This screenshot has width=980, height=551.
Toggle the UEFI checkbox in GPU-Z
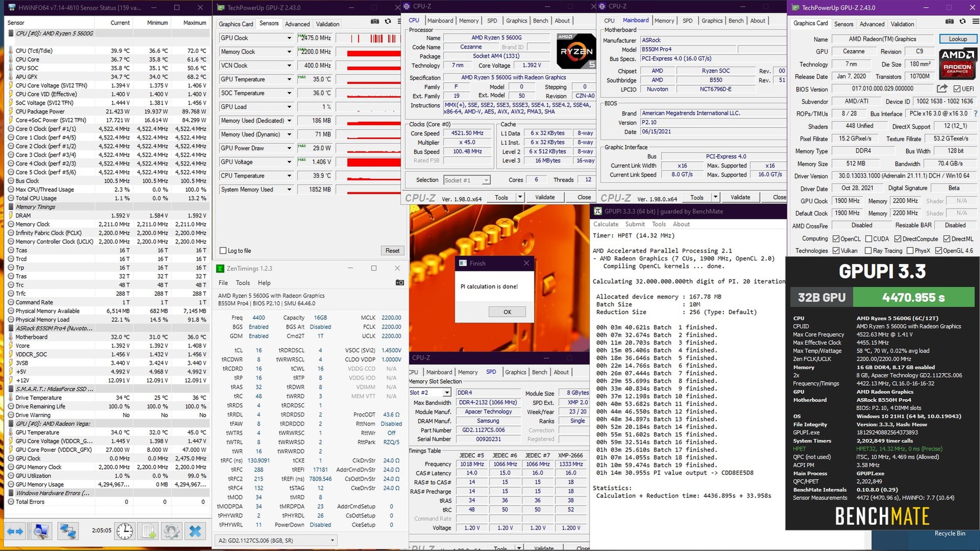point(957,89)
